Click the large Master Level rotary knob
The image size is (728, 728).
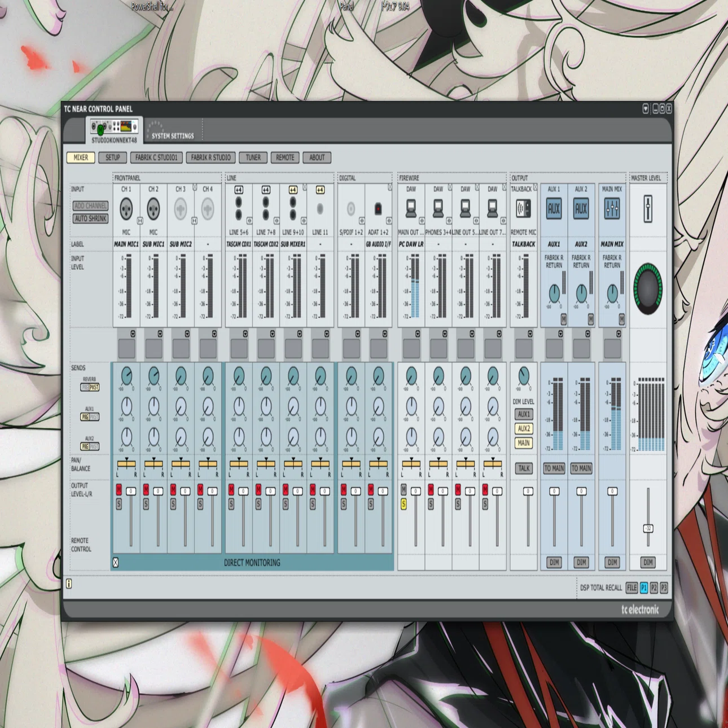click(x=648, y=289)
